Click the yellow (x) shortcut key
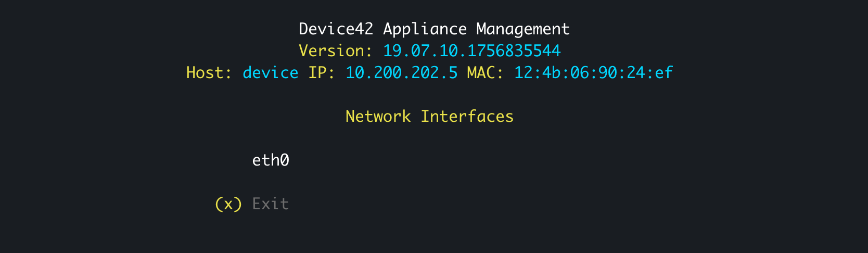This screenshot has width=868, height=253. 228,204
